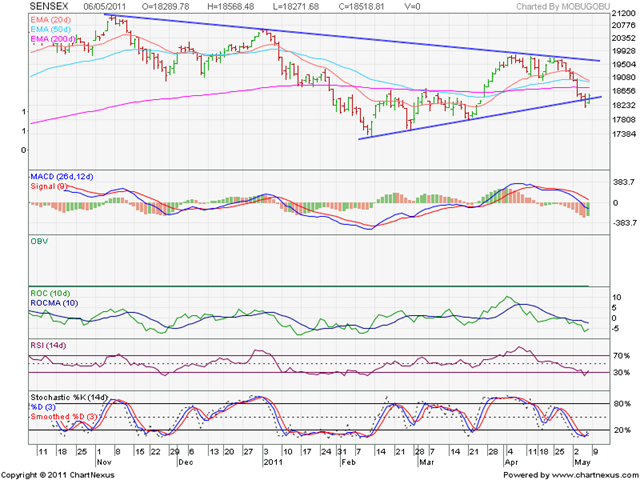Click the -5 ROC axis value
This screenshot has height=480, width=640.
click(617, 328)
